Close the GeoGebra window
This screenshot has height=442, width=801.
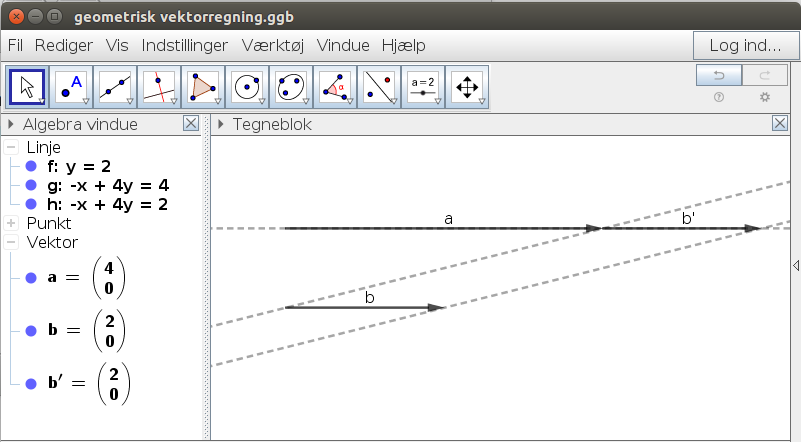(16, 16)
